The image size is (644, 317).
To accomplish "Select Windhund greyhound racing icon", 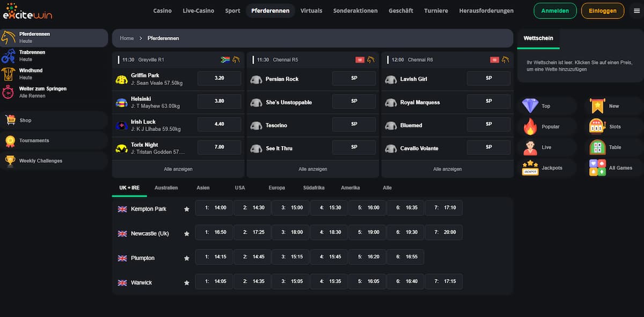I will pos(8,74).
